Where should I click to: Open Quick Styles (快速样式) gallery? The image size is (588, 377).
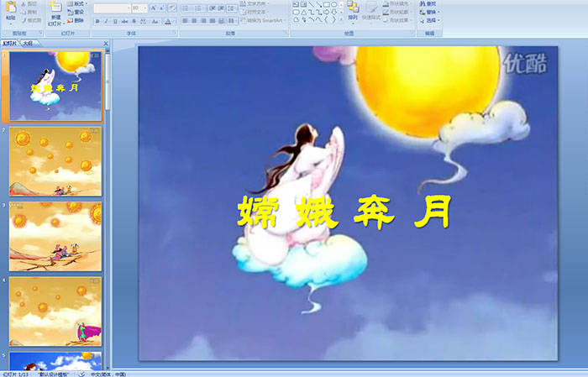371,13
